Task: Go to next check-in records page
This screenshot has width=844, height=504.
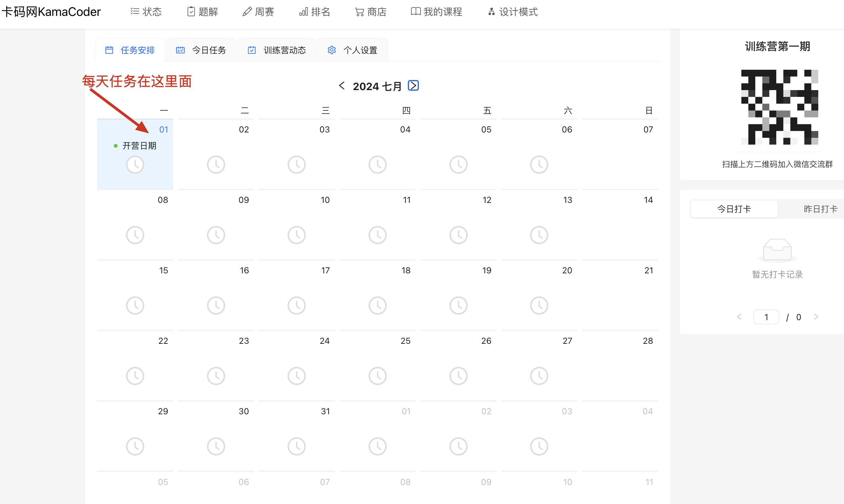Action: tap(817, 317)
